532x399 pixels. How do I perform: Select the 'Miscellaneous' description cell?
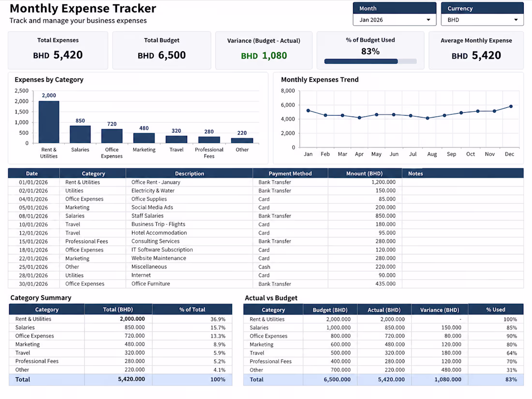point(189,266)
